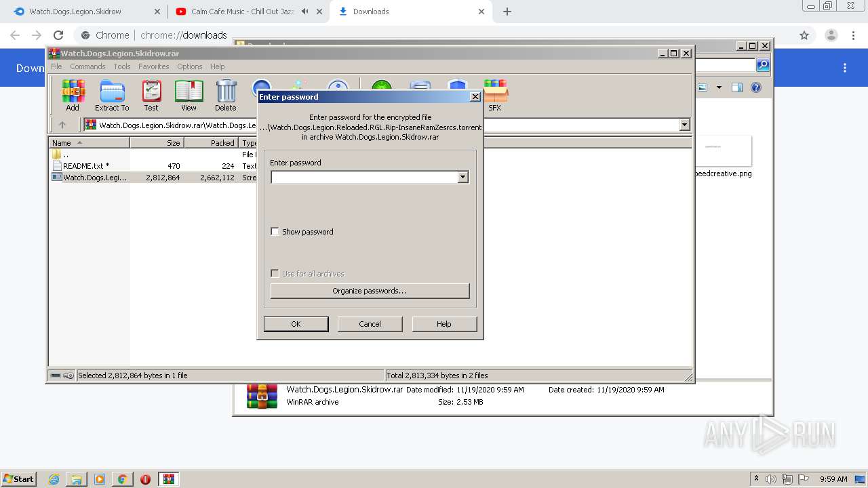Screen dimensions: 868x488
Task: Click the Watch.Dogs.Legion.Skidrow.rar name in Explorer details
Action: [344, 390]
